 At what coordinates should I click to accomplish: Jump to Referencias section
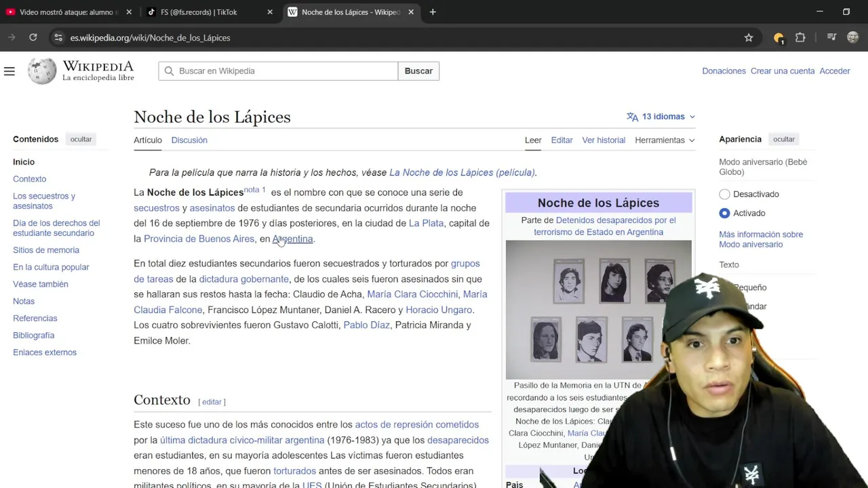coord(35,318)
